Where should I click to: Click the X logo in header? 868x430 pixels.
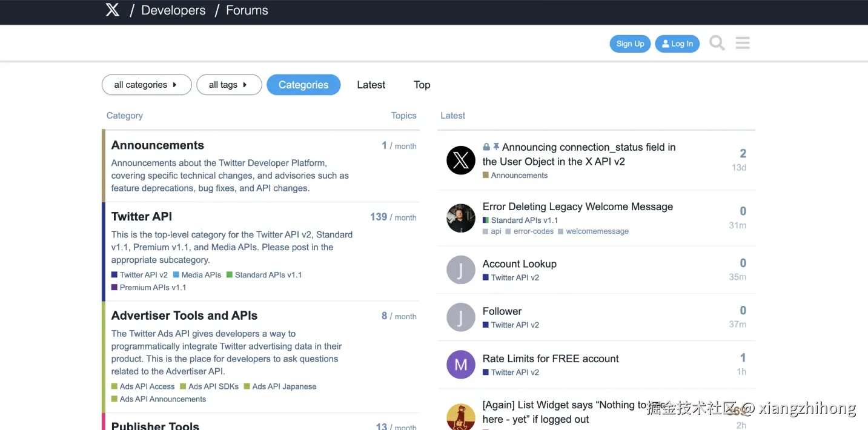click(x=113, y=10)
